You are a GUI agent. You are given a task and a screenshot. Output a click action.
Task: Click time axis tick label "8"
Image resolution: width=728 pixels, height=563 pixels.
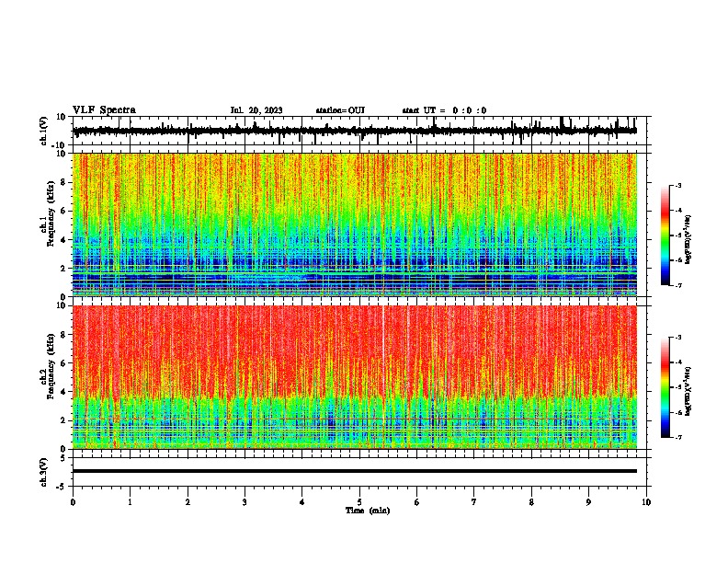(531, 502)
